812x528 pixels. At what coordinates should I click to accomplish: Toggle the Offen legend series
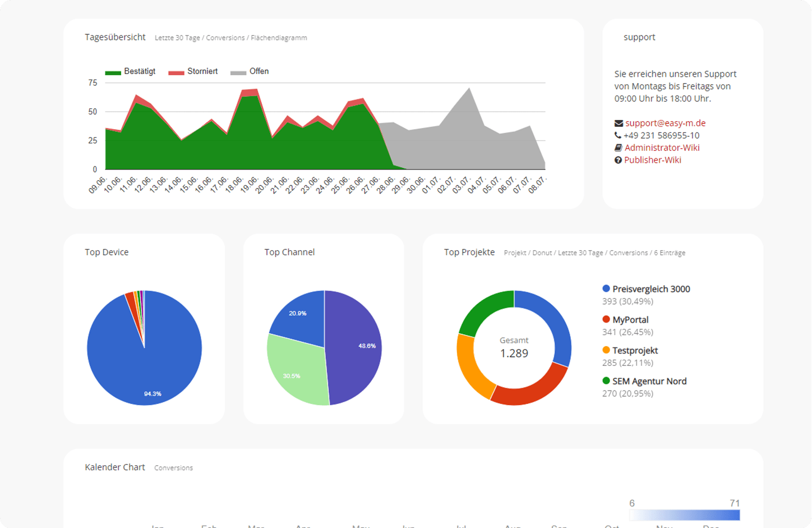[x=250, y=72]
